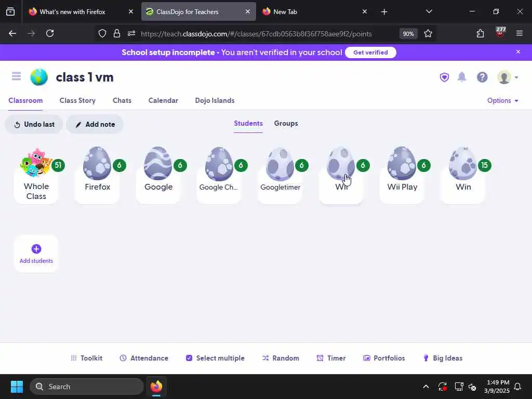Click the site security padlock icon
Image resolution: width=532 pixels, height=399 pixels.
tap(117, 33)
